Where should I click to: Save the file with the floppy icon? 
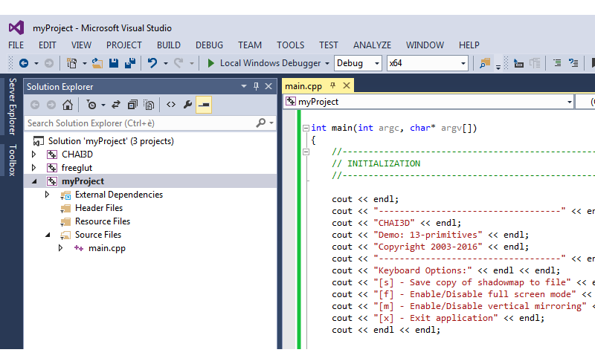point(114,63)
